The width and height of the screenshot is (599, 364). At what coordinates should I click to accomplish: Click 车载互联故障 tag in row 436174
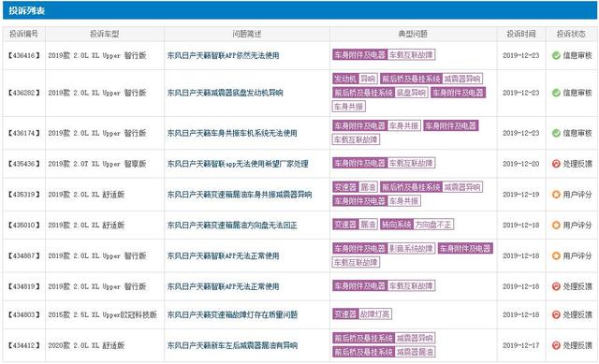pyautogui.click(x=356, y=139)
